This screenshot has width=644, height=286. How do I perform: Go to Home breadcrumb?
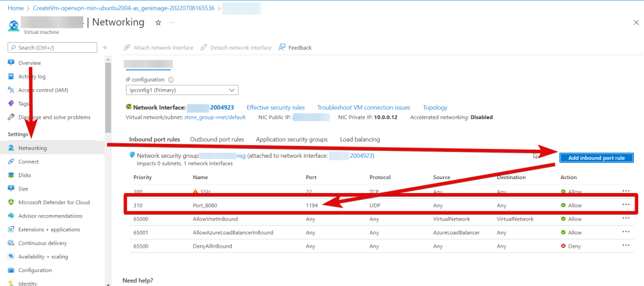coord(16,8)
